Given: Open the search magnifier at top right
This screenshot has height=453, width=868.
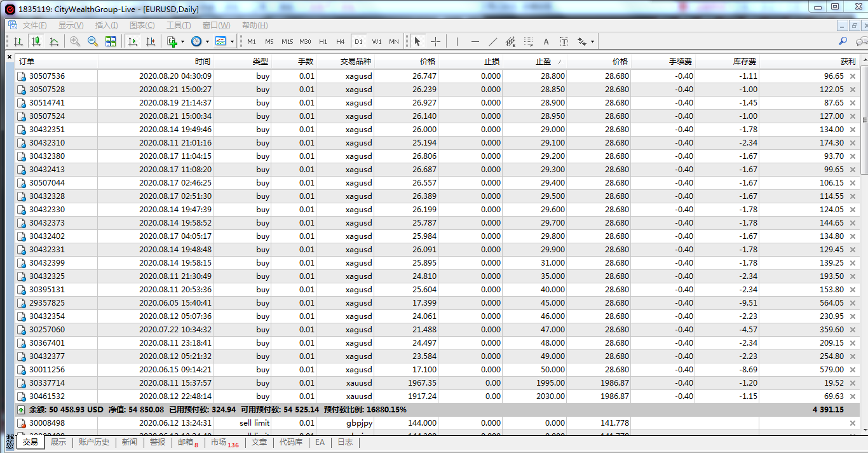Looking at the screenshot, I should point(843,41).
